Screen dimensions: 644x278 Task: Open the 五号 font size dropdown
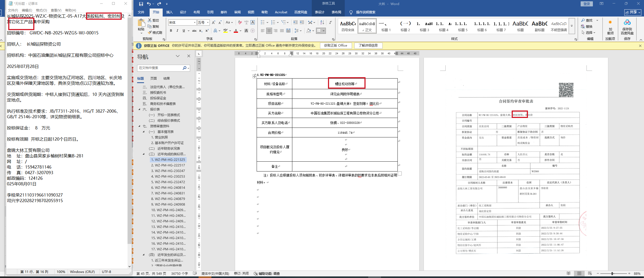point(208,23)
